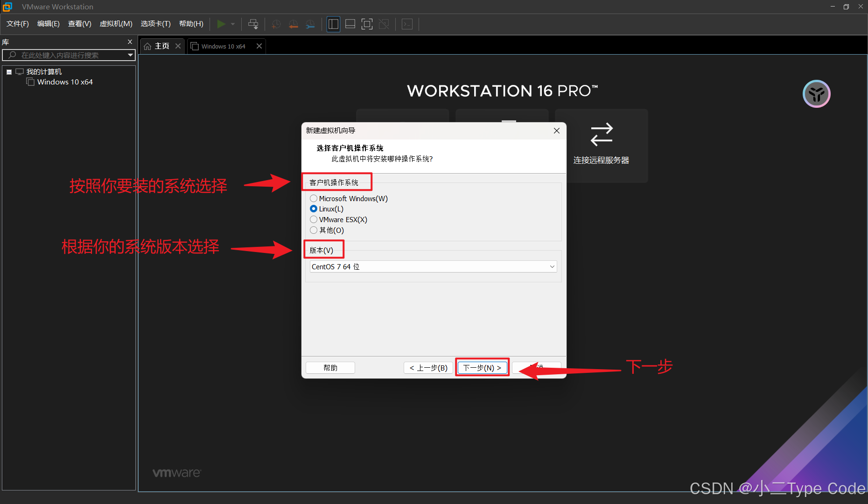Select 我的计算机 in the library tree
Viewport: 868px width, 504px height.
click(44, 71)
